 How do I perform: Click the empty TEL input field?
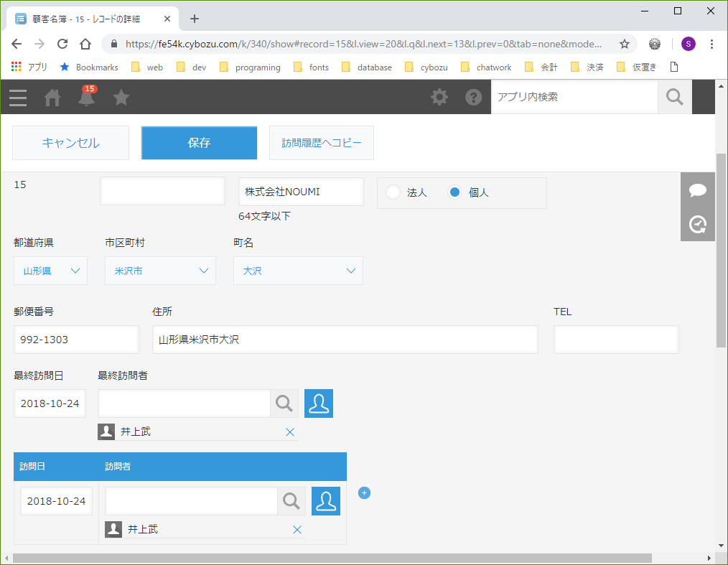pyautogui.click(x=616, y=340)
